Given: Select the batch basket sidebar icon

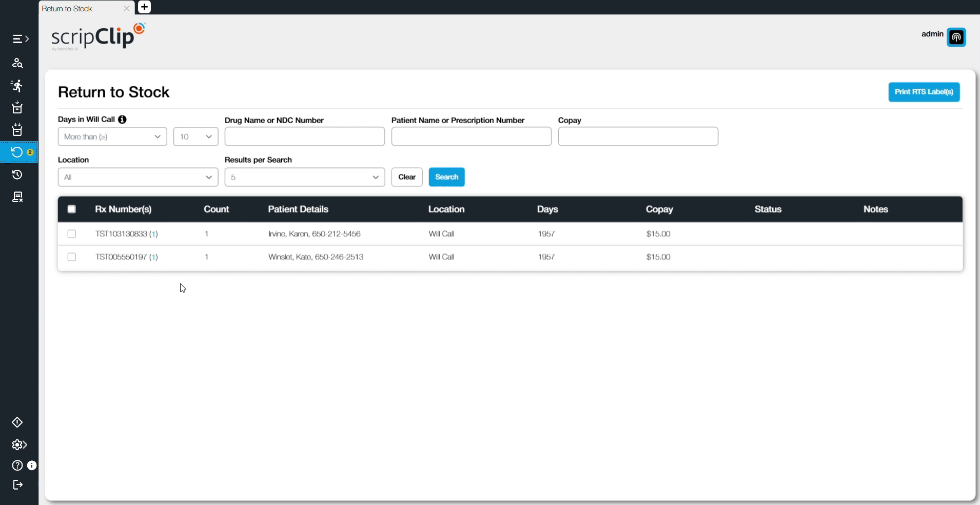Looking at the screenshot, I should pos(17,130).
